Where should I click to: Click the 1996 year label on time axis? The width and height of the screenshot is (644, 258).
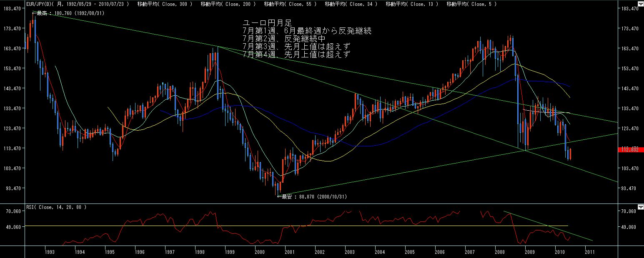pos(140,252)
